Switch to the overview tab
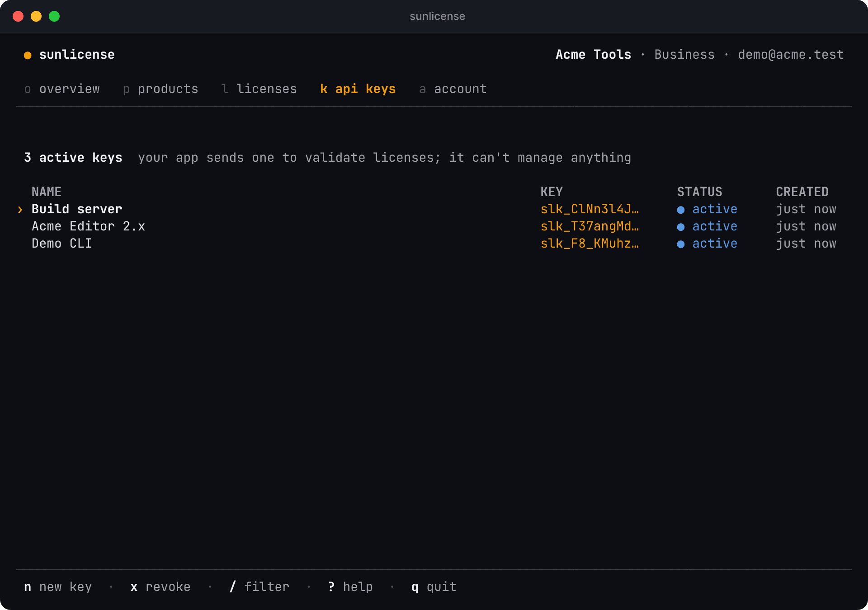 click(62, 89)
